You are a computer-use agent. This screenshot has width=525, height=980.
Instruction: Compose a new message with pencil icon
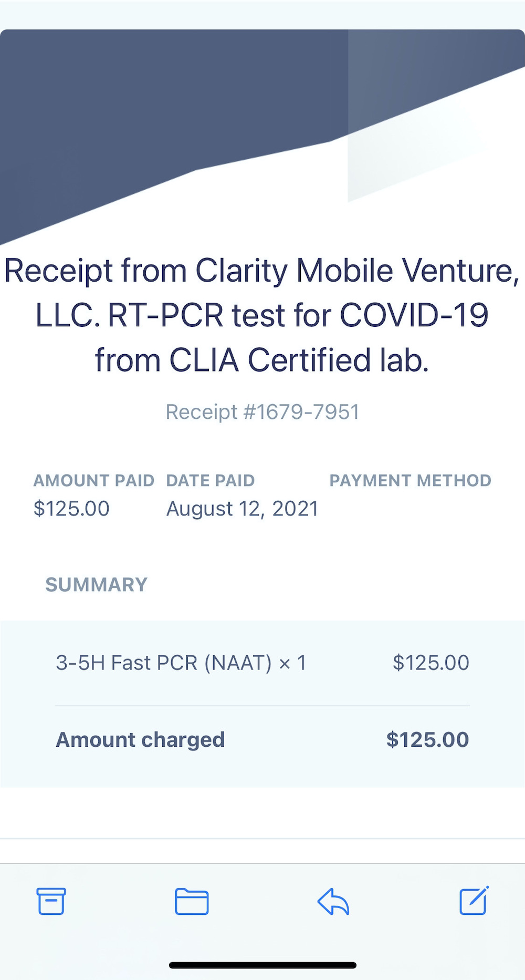(x=474, y=901)
